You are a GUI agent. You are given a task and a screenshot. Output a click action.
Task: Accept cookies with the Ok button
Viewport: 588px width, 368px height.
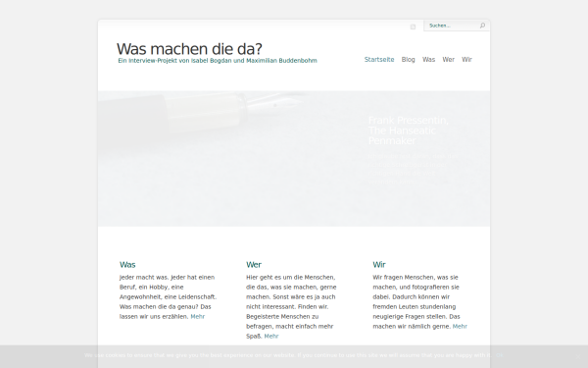point(499,355)
